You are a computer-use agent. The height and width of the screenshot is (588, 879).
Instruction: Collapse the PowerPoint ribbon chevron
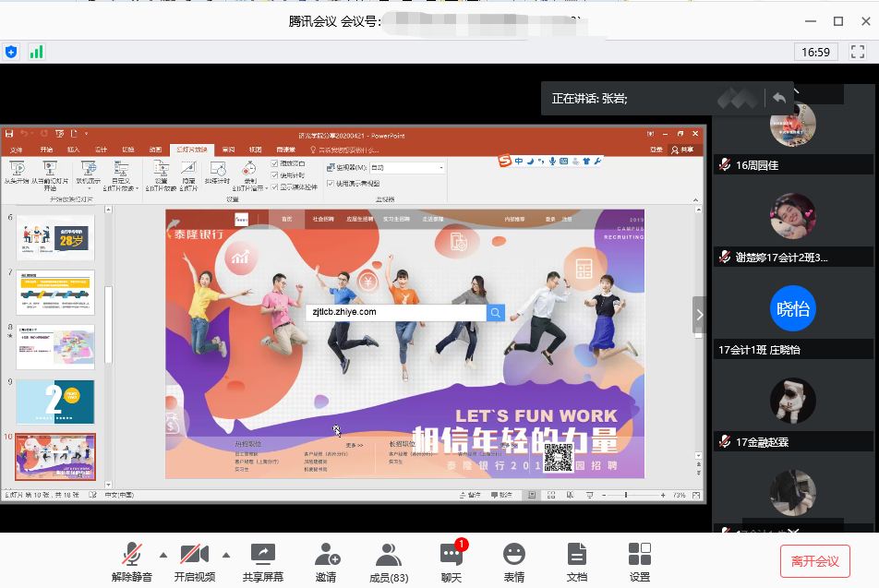pos(695,199)
